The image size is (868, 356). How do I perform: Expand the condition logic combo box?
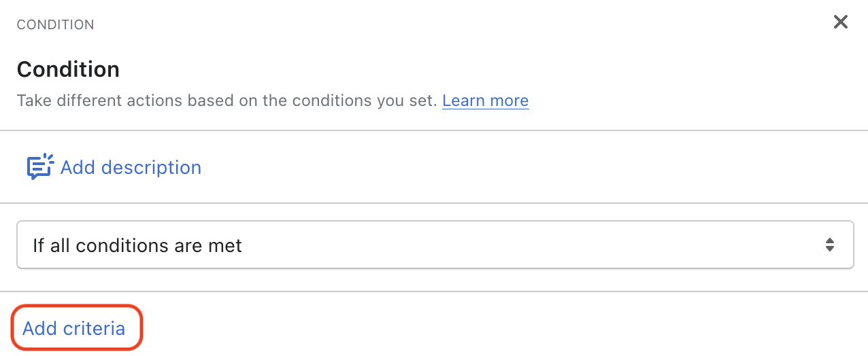pyautogui.click(x=435, y=245)
